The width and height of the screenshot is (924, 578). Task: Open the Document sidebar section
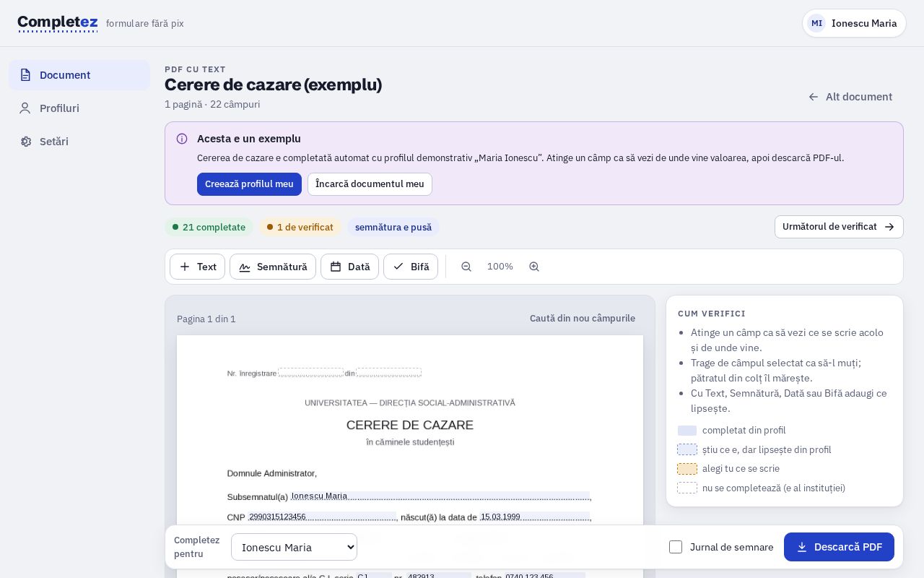click(79, 75)
